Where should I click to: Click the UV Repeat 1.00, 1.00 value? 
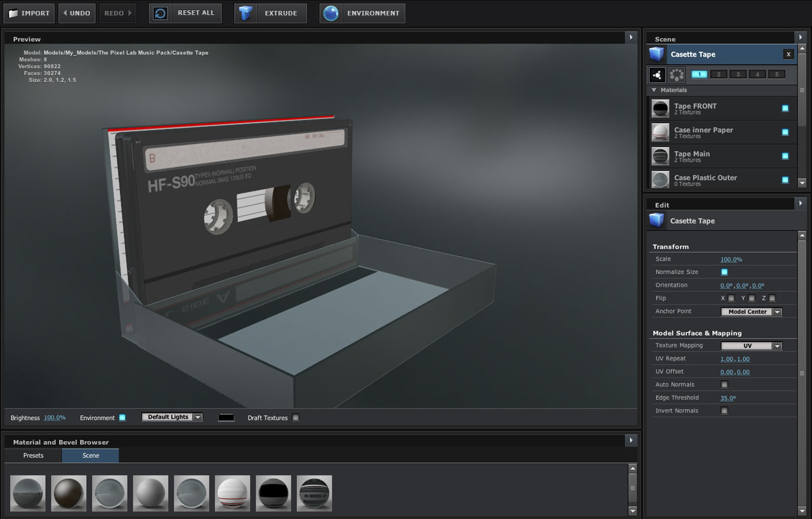735,359
